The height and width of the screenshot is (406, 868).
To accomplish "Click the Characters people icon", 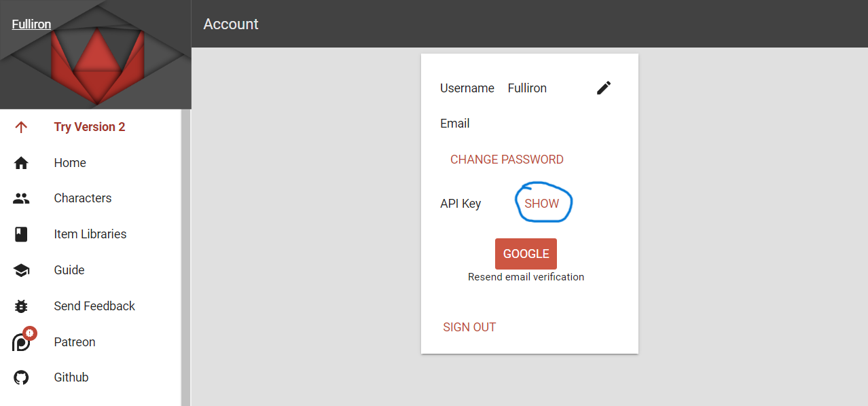I will tap(21, 198).
